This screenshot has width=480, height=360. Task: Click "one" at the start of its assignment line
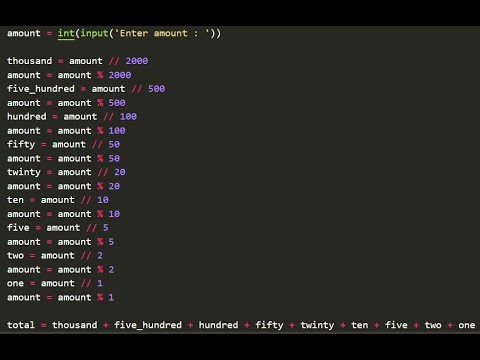click(x=15, y=283)
